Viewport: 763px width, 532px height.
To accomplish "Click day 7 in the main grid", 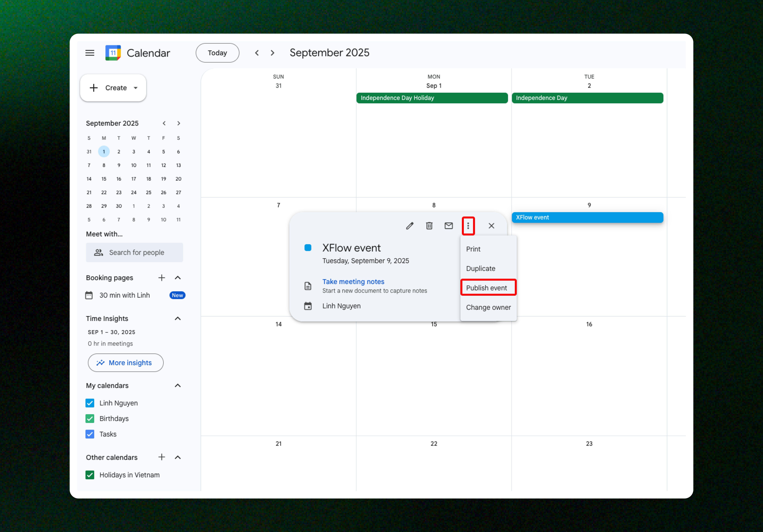I will 279,205.
